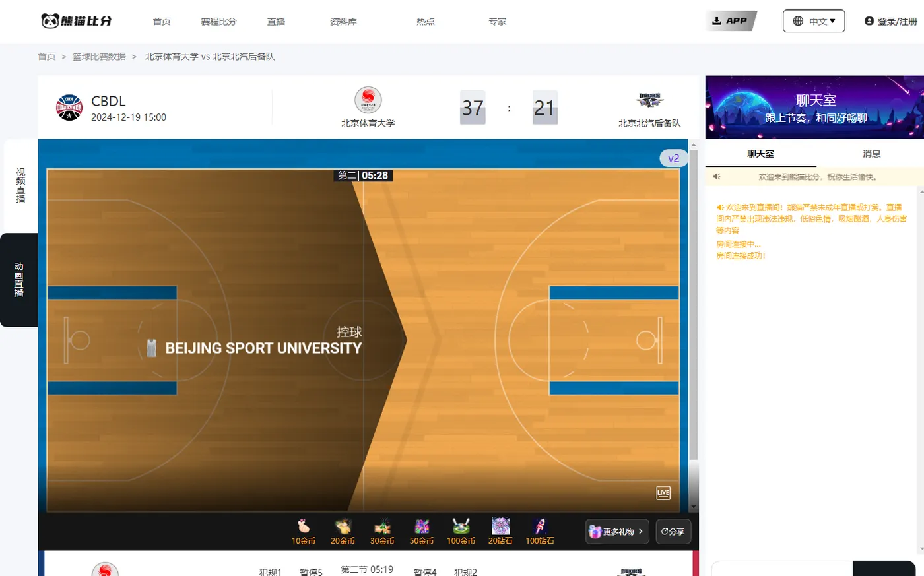Click the 欢迎来到熊猫比分 announcement text
The image size is (924, 576).
click(x=818, y=177)
